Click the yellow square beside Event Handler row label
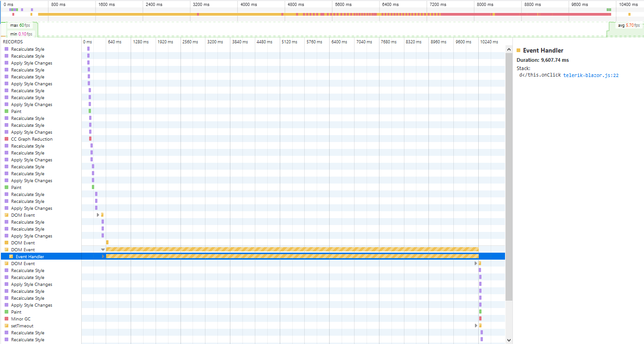Screen dimensions: 644x344 11,256
